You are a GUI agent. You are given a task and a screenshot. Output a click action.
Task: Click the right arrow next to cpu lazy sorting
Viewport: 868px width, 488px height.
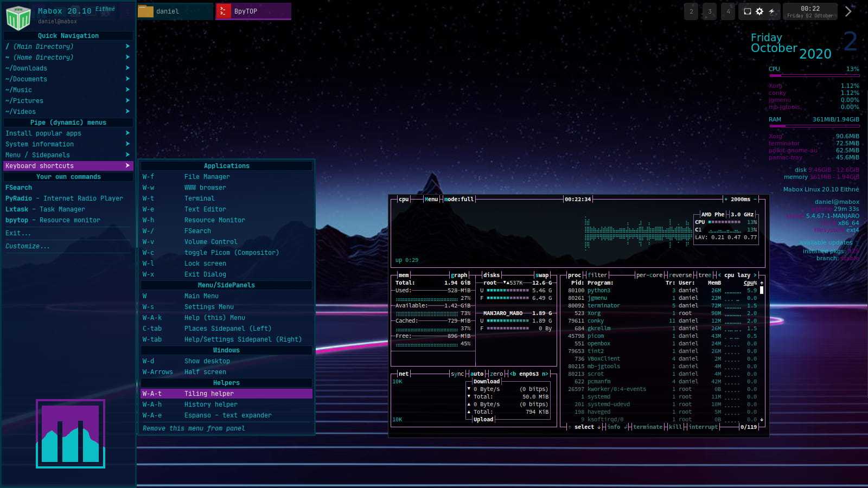click(x=755, y=275)
